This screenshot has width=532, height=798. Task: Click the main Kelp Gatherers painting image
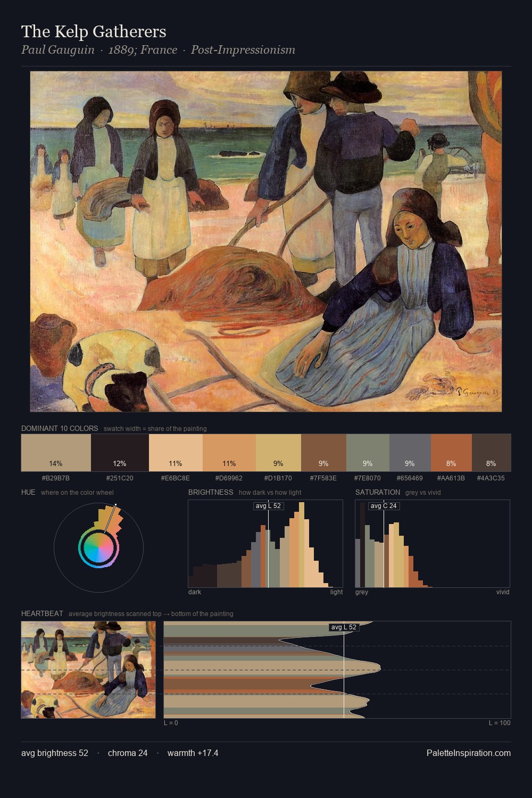click(266, 242)
